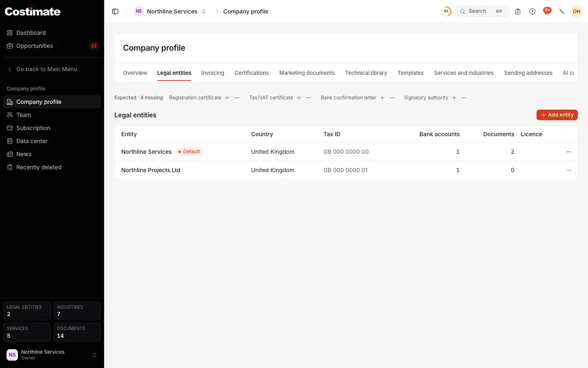This screenshot has width=588, height=368.
Task: Click the Industries stat card
Action: 77,311
